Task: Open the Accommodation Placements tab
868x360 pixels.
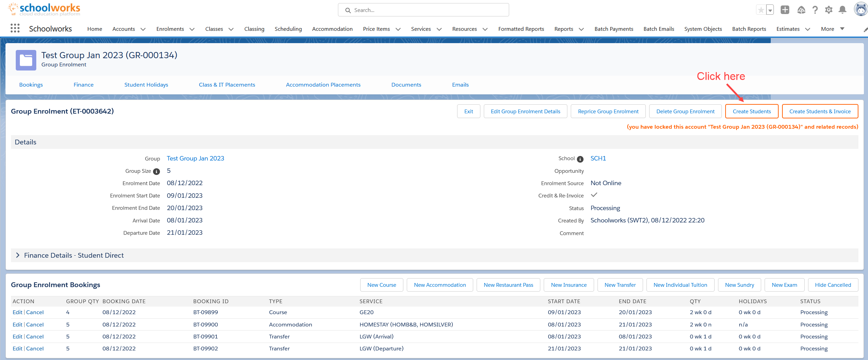Action: [323, 85]
